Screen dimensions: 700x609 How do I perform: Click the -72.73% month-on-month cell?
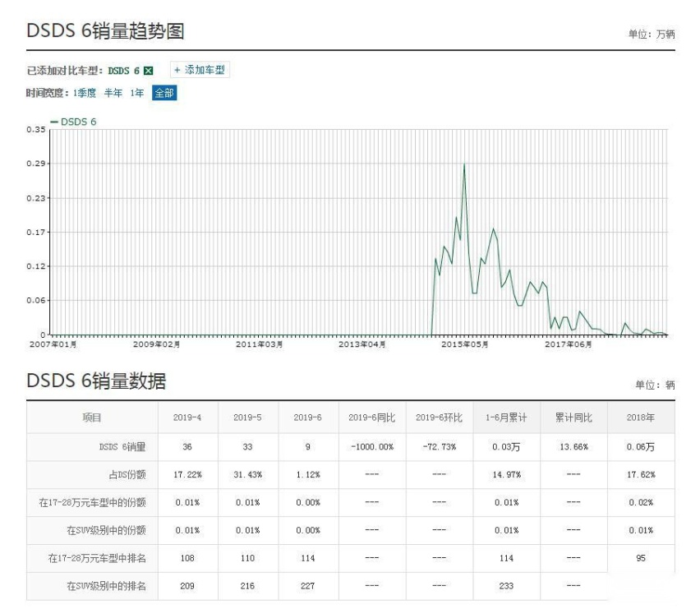(440, 447)
